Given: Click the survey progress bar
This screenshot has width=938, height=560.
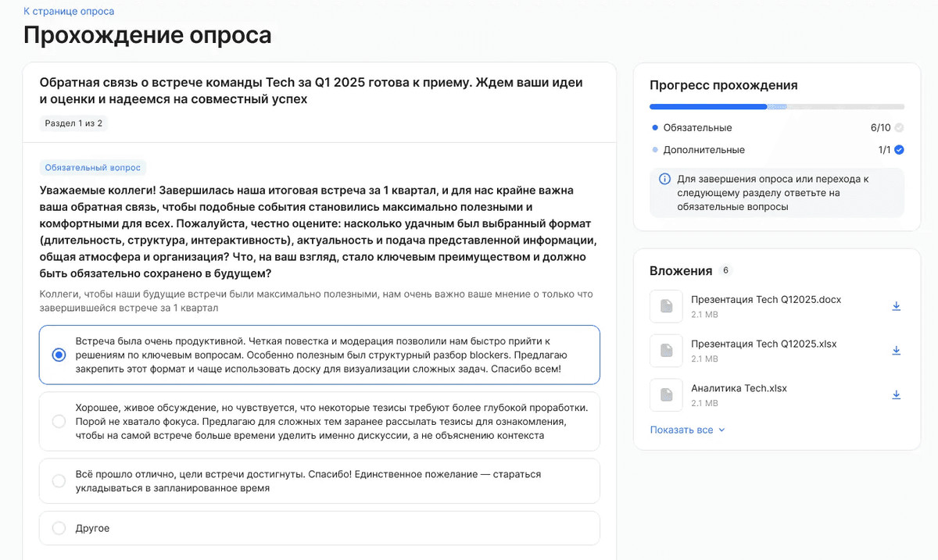Looking at the screenshot, I should coord(776,106).
